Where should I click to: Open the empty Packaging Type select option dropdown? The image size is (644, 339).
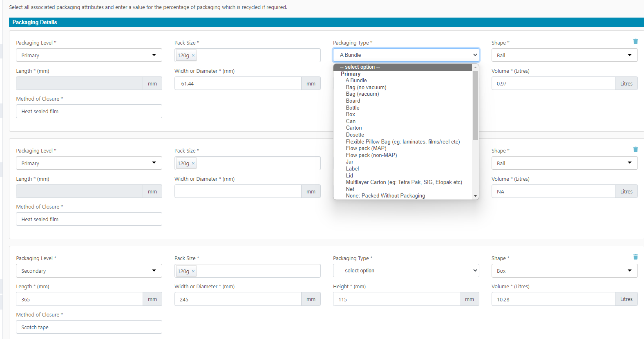point(406,271)
